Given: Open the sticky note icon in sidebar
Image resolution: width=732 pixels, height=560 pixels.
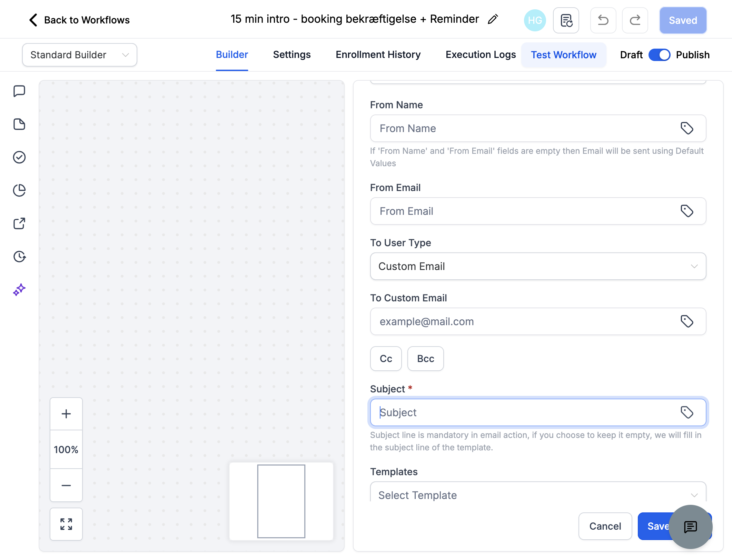Looking at the screenshot, I should 19,124.
